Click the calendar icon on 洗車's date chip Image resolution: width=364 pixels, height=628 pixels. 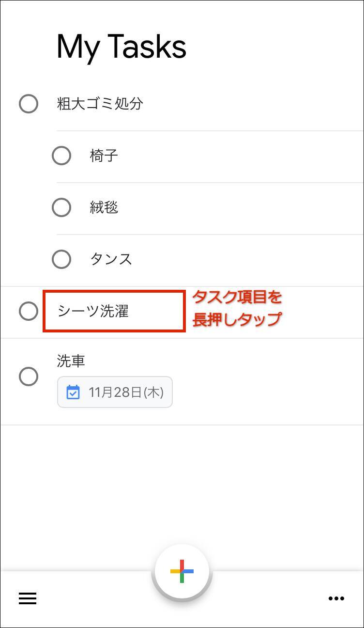pos(73,392)
